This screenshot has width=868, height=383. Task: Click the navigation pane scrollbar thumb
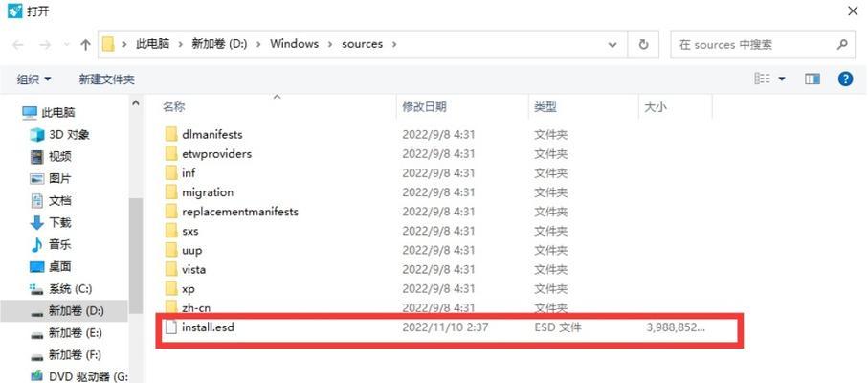(136, 255)
